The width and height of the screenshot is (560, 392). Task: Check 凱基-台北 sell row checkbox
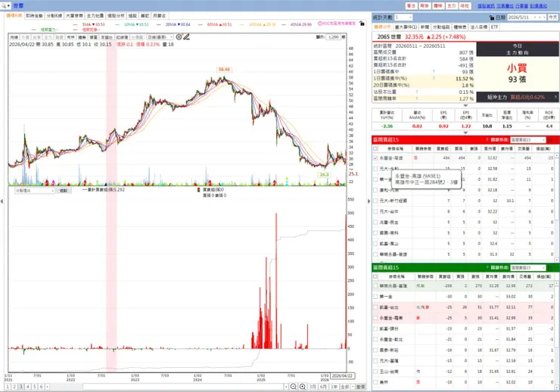pos(375,307)
